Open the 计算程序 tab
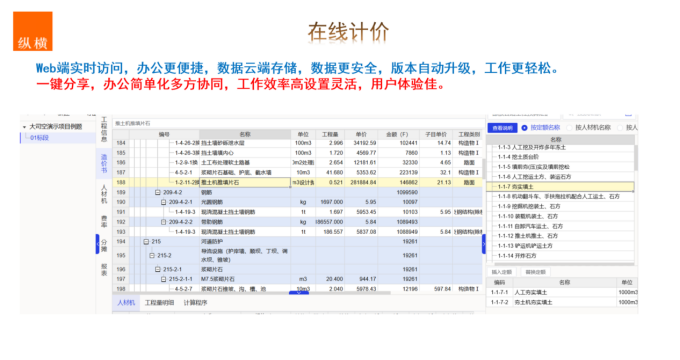Screen dimensions: 680x360 [195, 303]
